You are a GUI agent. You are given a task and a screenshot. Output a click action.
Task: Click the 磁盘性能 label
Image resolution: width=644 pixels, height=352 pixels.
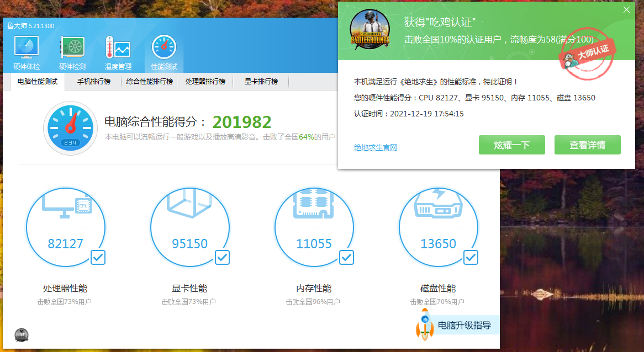click(438, 289)
